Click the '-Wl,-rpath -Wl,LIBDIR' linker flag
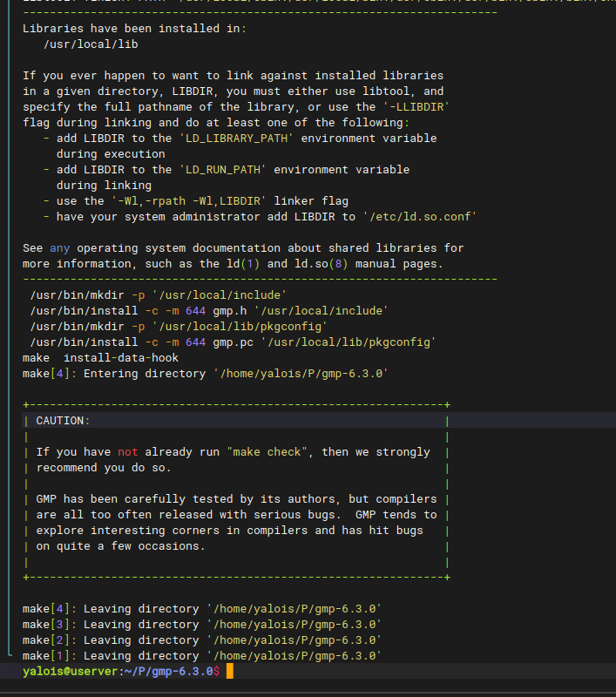Image resolution: width=616 pixels, height=697 pixels. (186, 201)
